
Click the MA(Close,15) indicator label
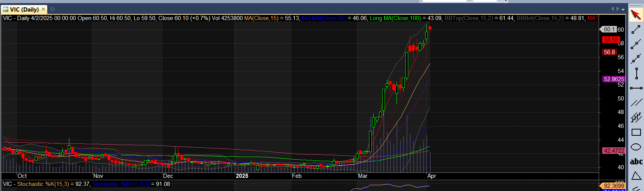coord(261,18)
